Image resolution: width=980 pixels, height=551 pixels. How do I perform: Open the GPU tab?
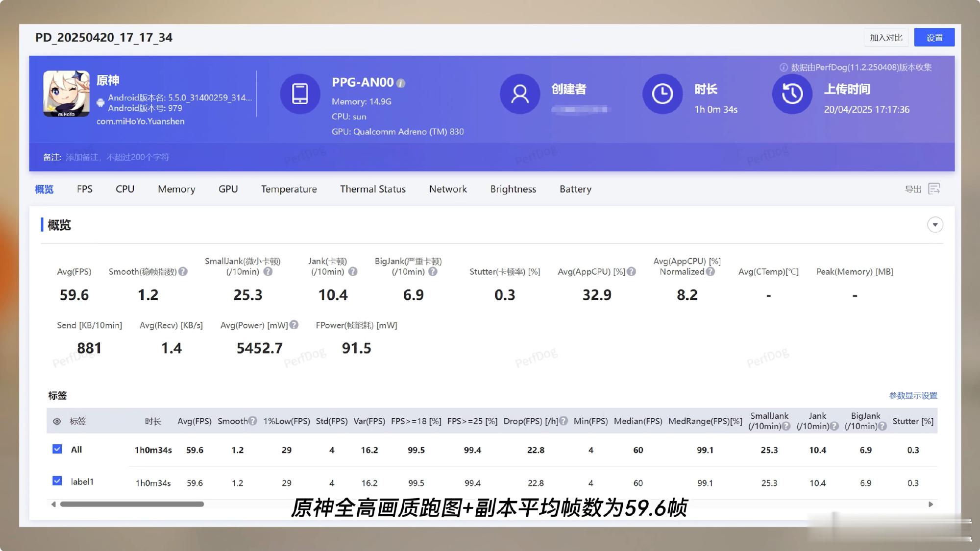tap(228, 189)
